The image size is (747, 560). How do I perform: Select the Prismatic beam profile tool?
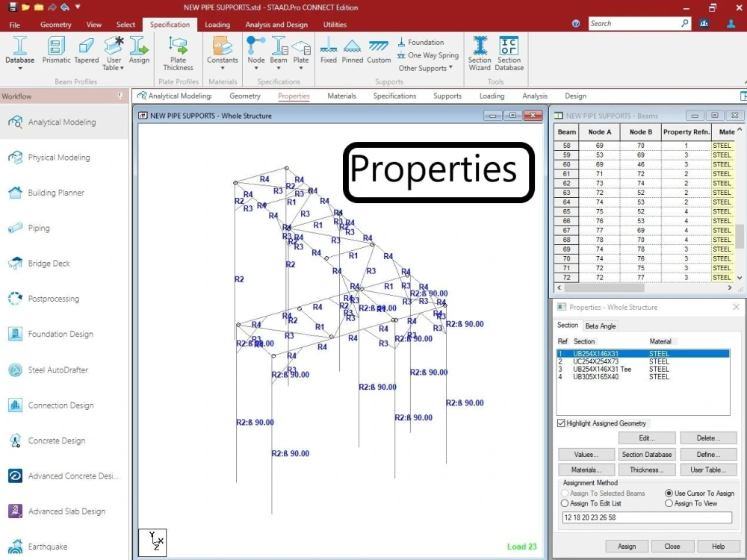click(x=56, y=50)
